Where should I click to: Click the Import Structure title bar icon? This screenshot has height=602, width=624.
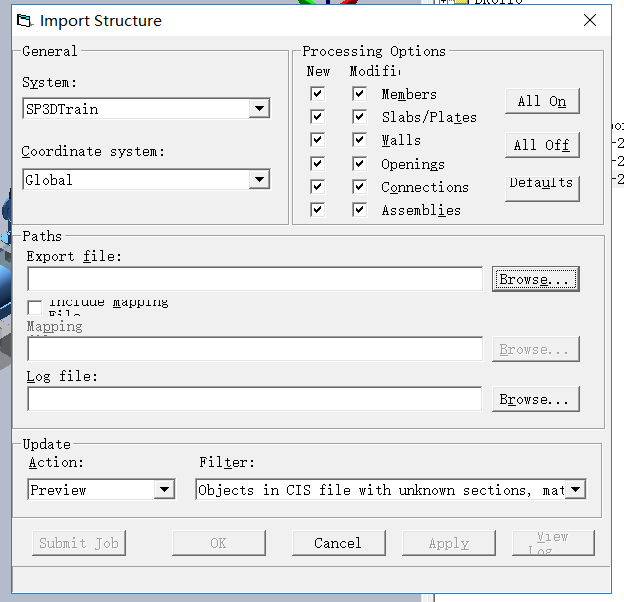[x=24, y=21]
